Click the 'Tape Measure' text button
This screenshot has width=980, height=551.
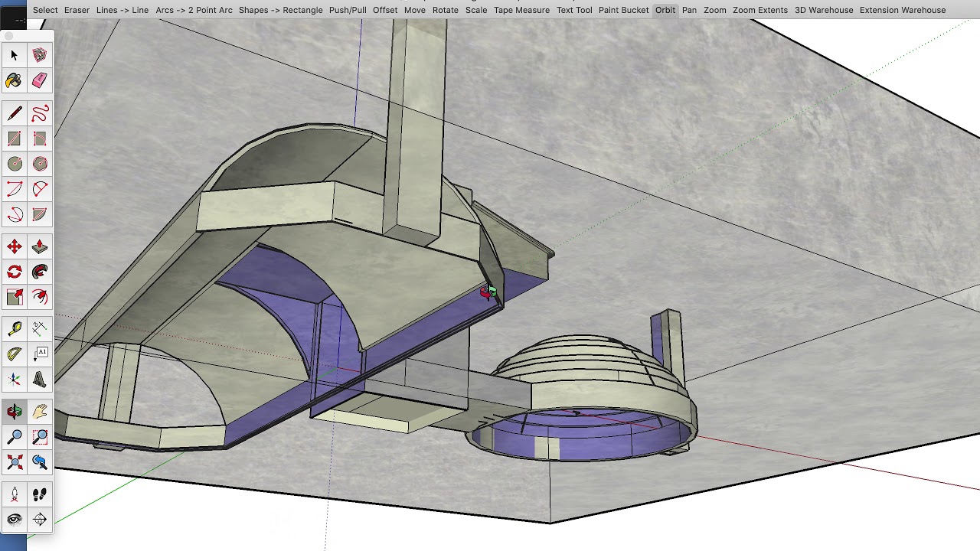click(521, 10)
